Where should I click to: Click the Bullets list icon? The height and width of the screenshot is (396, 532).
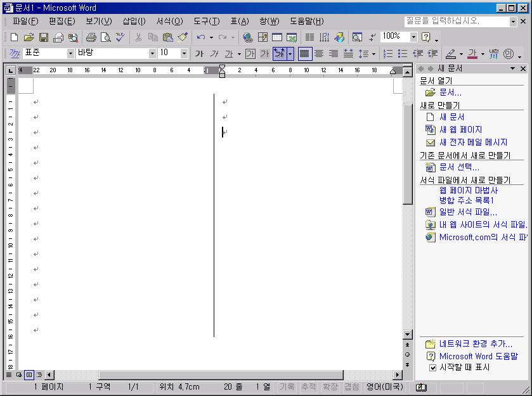click(x=403, y=54)
